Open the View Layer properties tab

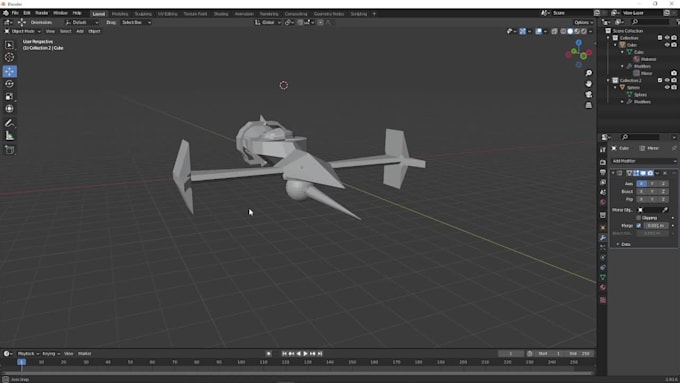pyautogui.click(x=603, y=182)
